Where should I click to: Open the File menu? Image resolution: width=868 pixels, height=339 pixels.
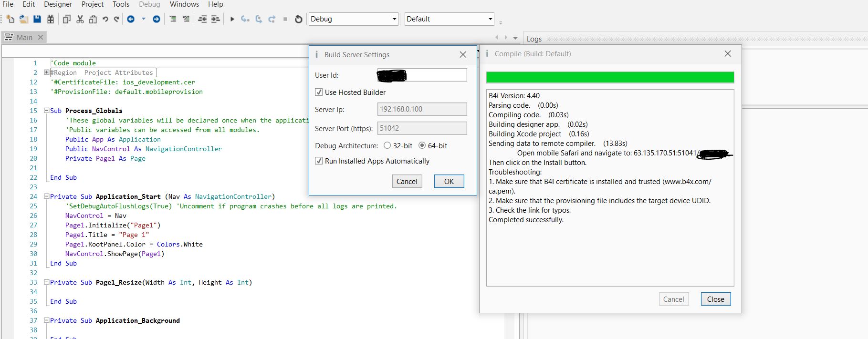click(x=8, y=4)
